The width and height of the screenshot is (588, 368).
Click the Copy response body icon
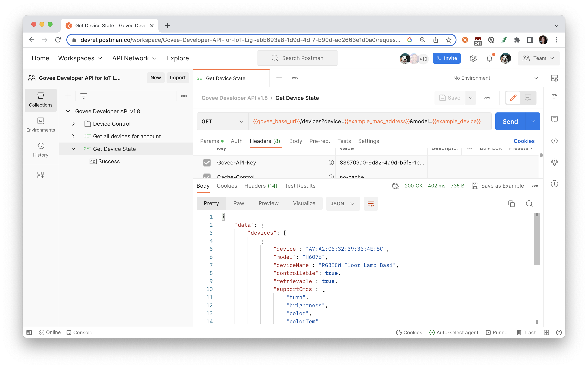point(511,204)
